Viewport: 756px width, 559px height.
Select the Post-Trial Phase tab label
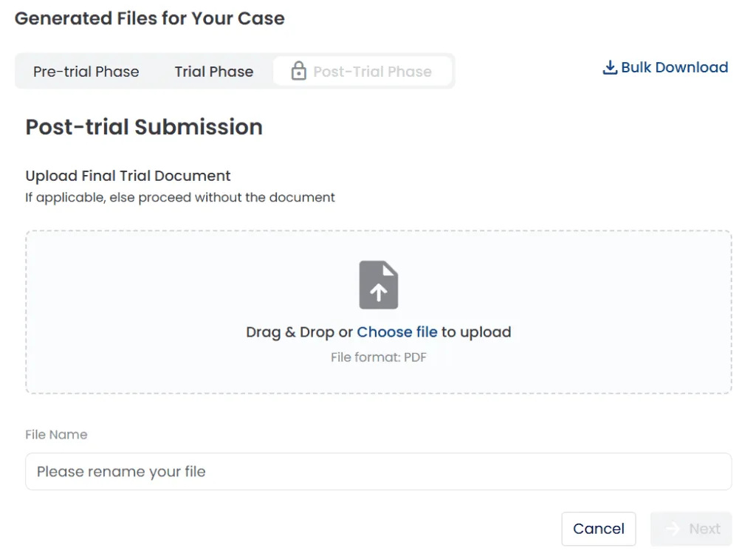click(372, 72)
